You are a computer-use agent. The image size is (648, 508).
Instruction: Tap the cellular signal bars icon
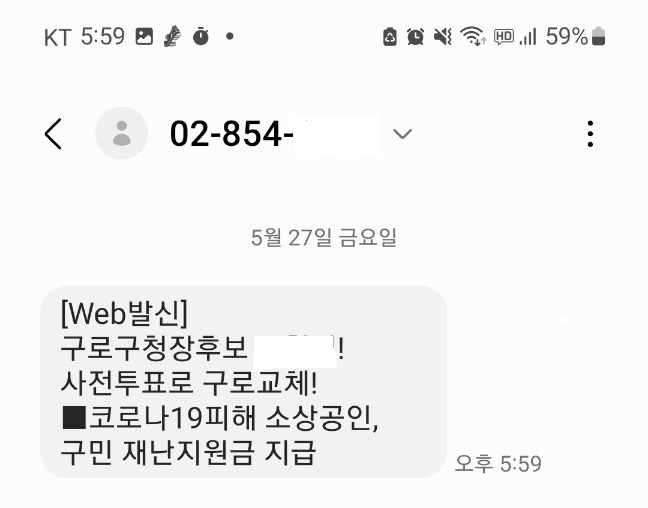tap(529, 36)
